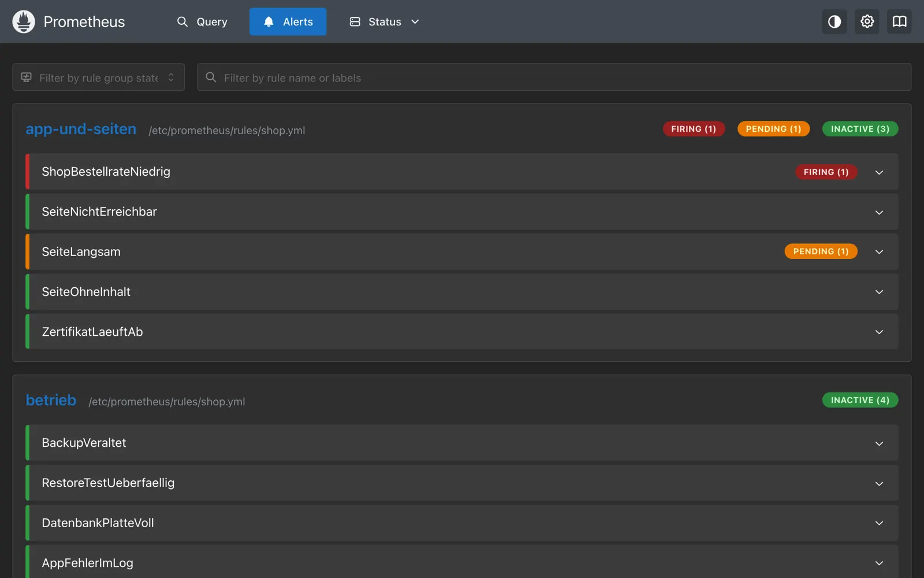Click the bell icon on Alerts tab
The height and width of the screenshot is (578, 924).
tap(269, 22)
